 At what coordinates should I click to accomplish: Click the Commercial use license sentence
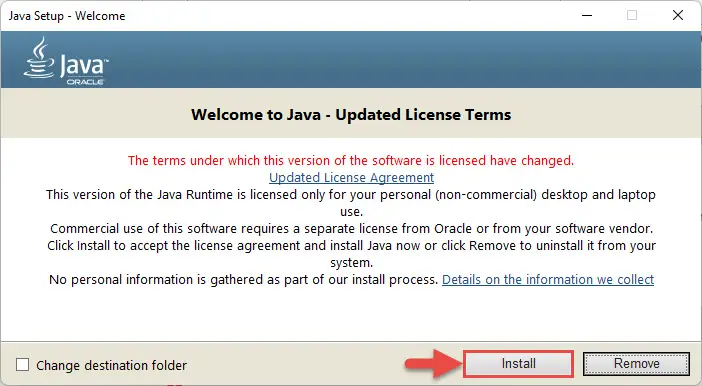click(351, 228)
